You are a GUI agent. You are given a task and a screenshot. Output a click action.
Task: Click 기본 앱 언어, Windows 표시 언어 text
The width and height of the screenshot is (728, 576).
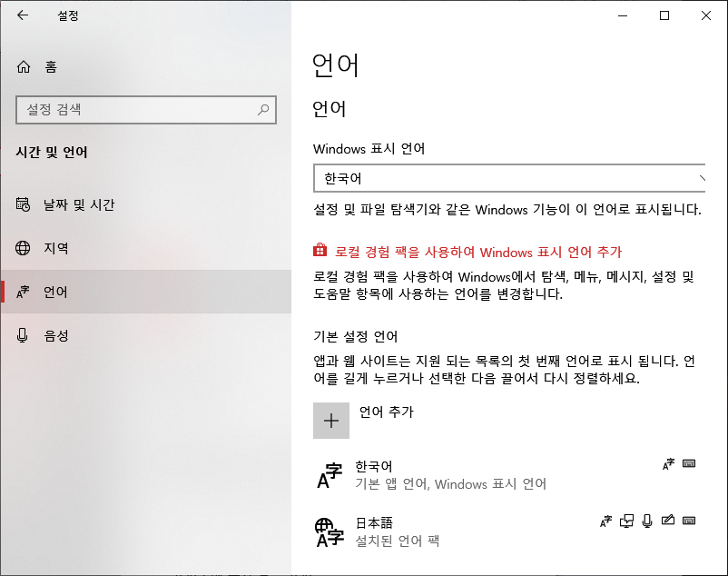450,484
